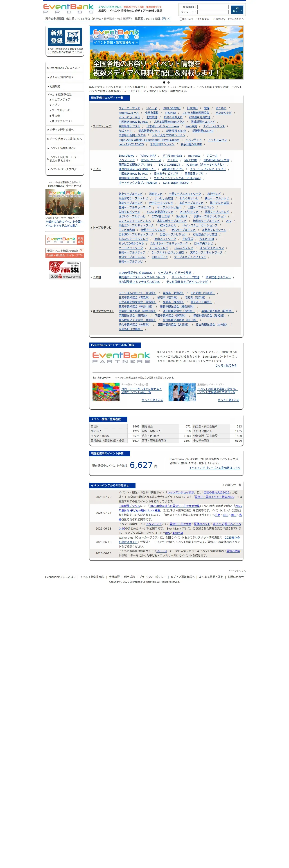
Task: Click ケーブルテレビ category heading in table
Action: tap(102, 228)
